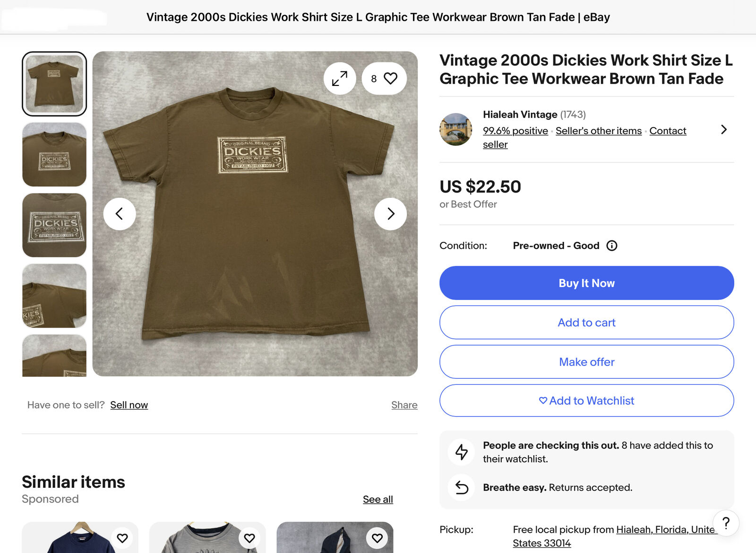Click the Share link
This screenshot has height=553, width=756.
click(x=404, y=405)
